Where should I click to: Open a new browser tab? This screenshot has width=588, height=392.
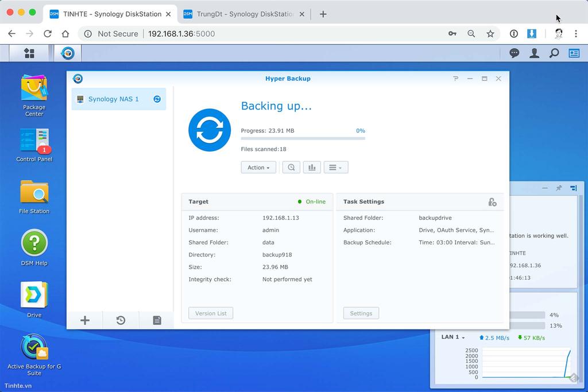[x=323, y=14]
